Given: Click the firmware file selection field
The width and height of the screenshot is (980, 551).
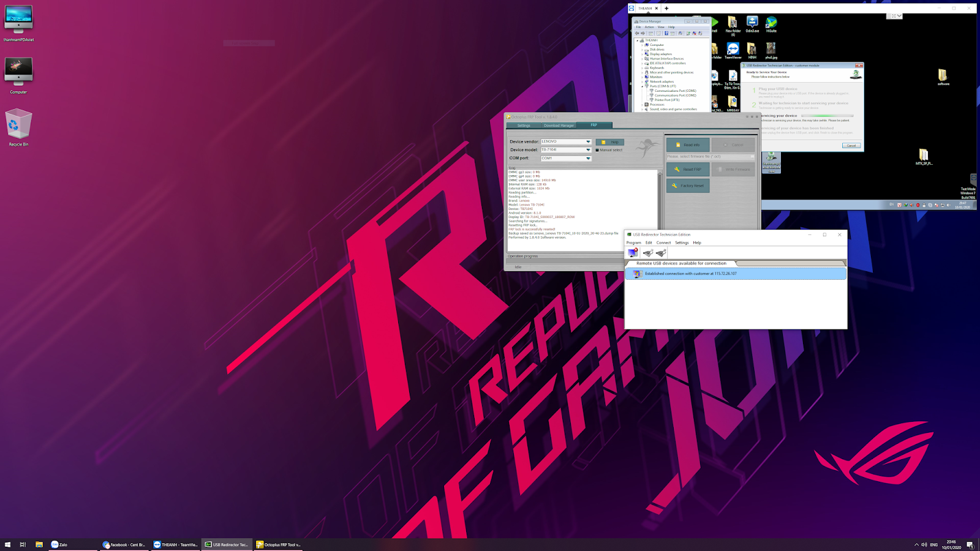Looking at the screenshot, I should pos(710,157).
